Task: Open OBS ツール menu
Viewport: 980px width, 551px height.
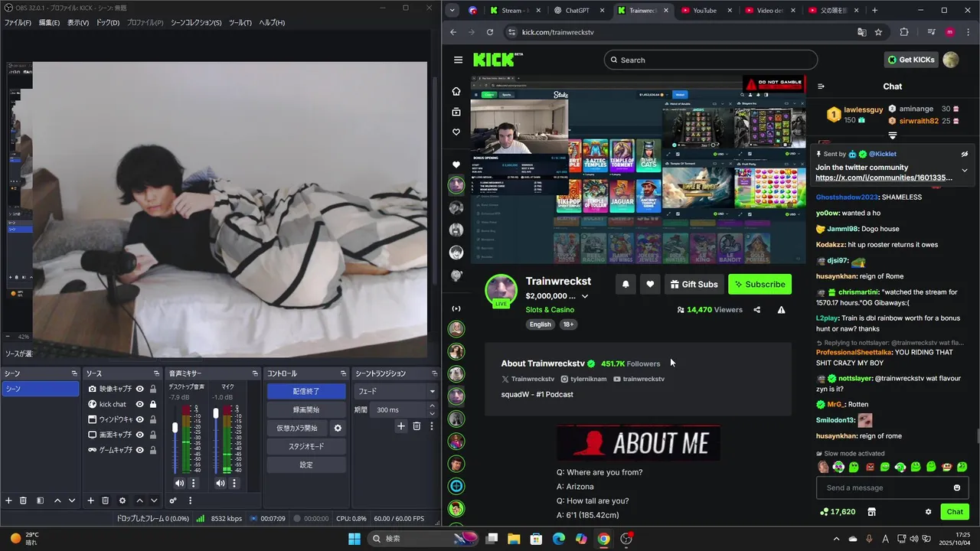Action: click(240, 22)
